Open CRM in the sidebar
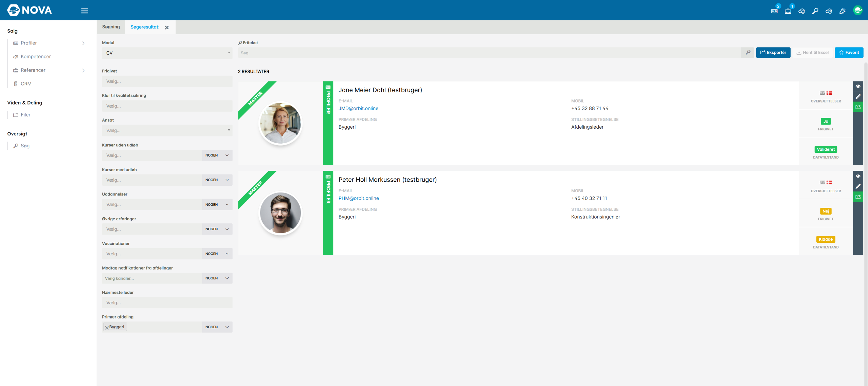 [26, 84]
